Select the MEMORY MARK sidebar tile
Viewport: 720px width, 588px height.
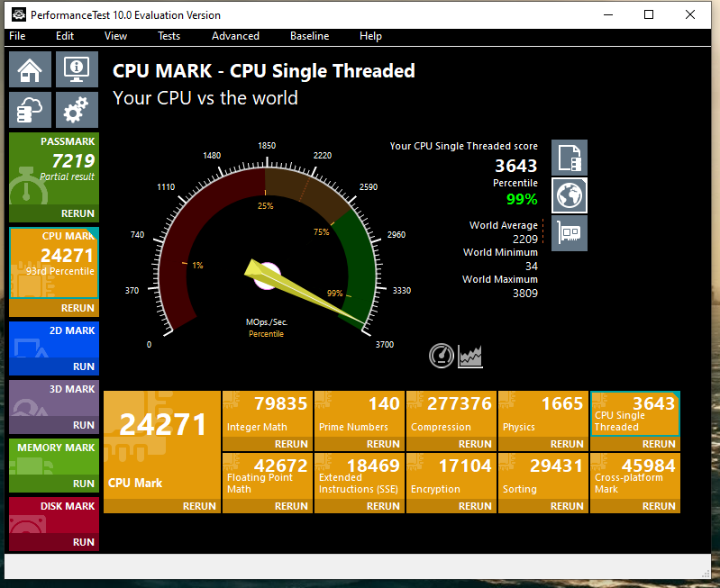point(54,457)
